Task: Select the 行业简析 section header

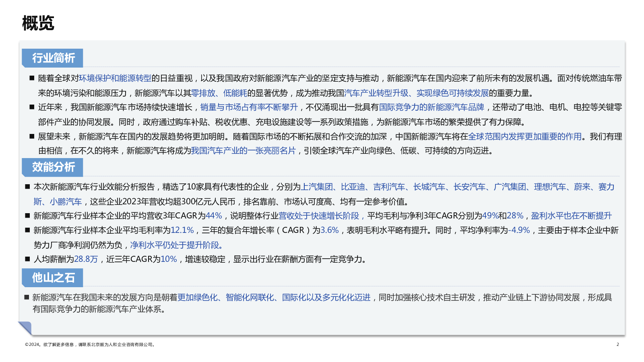Action: pos(53,58)
